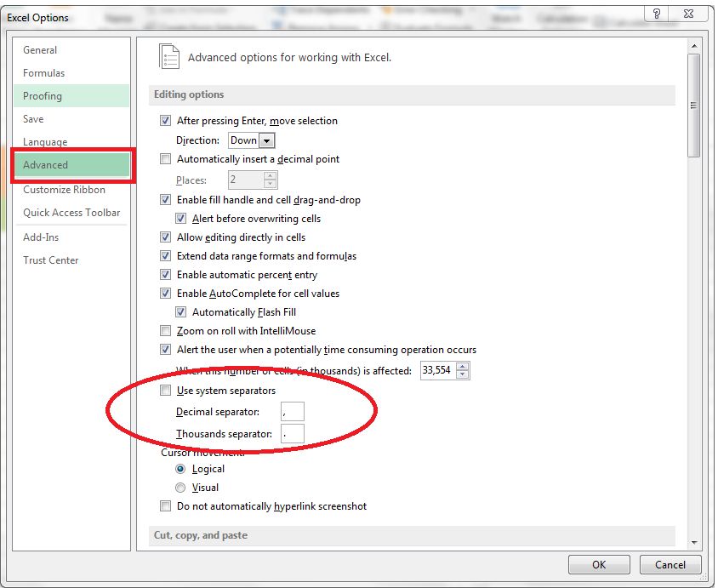Select the Advanced category

click(x=71, y=165)
